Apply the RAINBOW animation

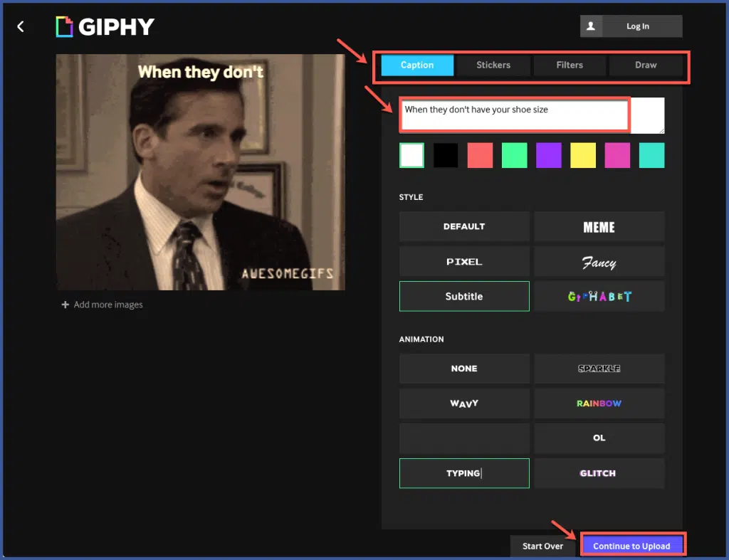tap(599, 403)
